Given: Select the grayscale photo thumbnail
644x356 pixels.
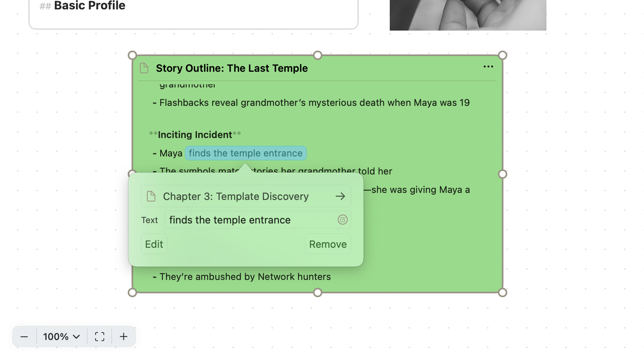Looking at the screenshot, I should [x=468, y=15].
